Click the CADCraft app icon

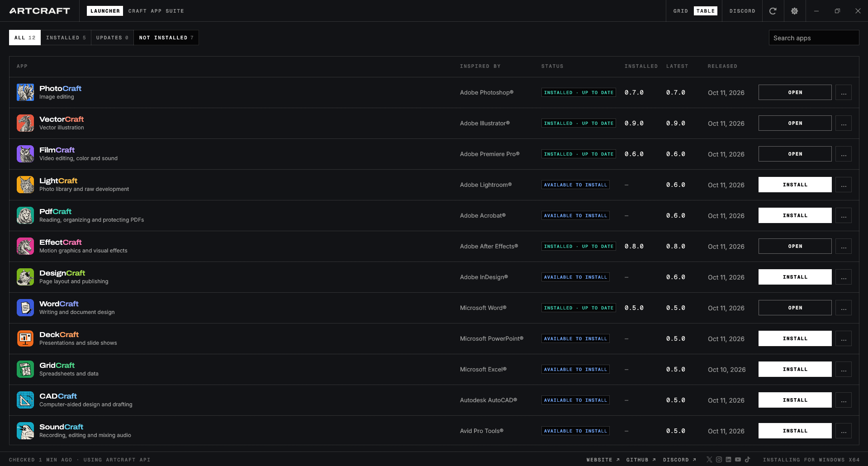click(25, 400)
